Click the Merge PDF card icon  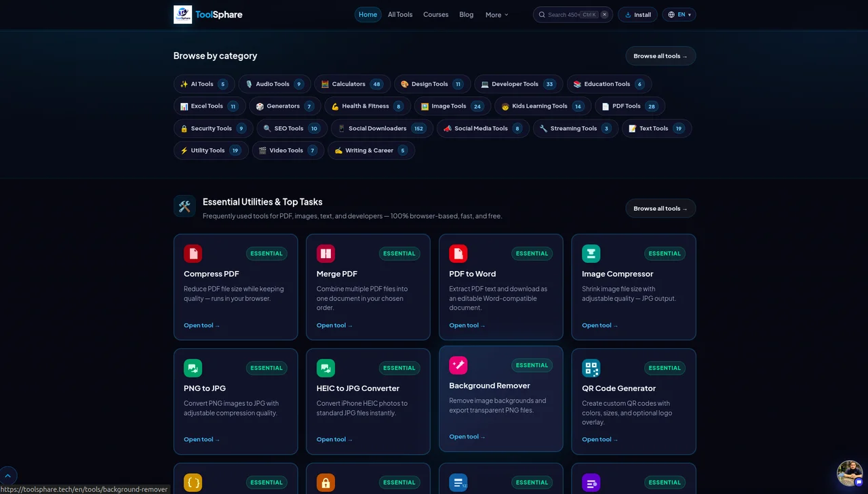(x=325, y=253)
